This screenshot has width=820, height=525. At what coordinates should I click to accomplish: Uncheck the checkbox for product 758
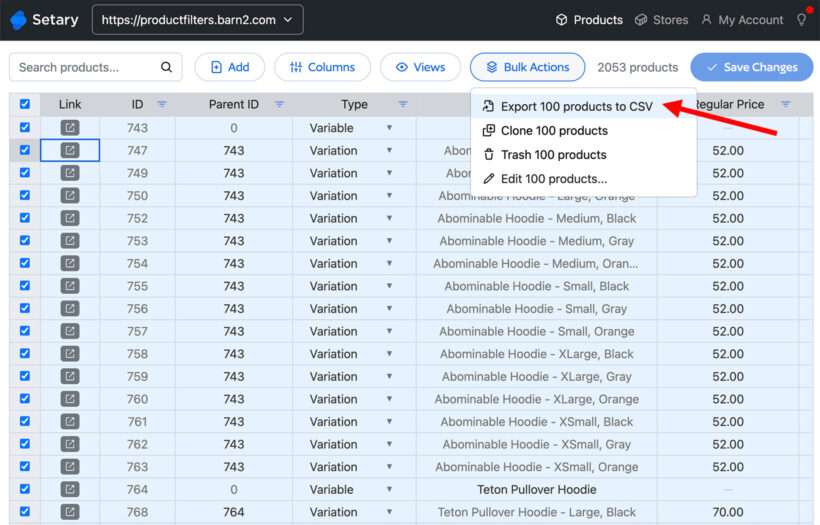[x=25, y=353]
